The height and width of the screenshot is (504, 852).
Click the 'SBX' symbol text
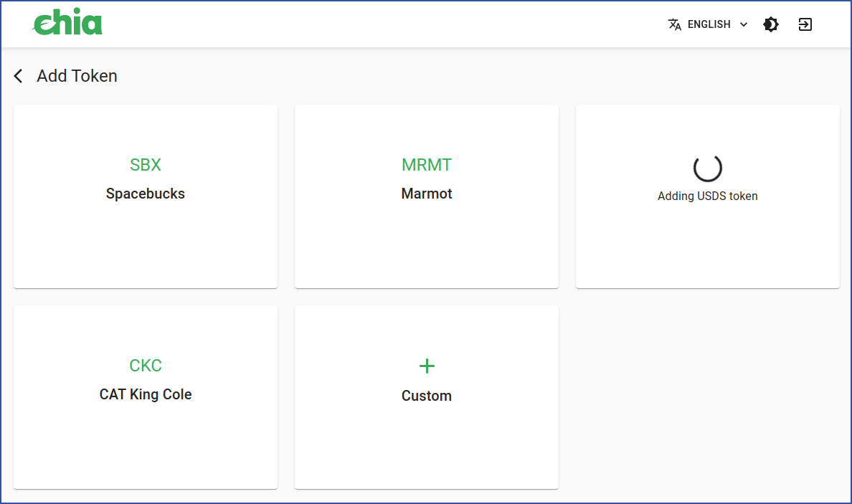tap(146, 165)
